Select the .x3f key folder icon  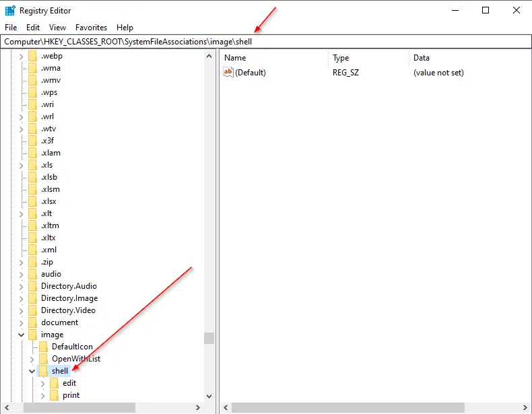(32, 141)
